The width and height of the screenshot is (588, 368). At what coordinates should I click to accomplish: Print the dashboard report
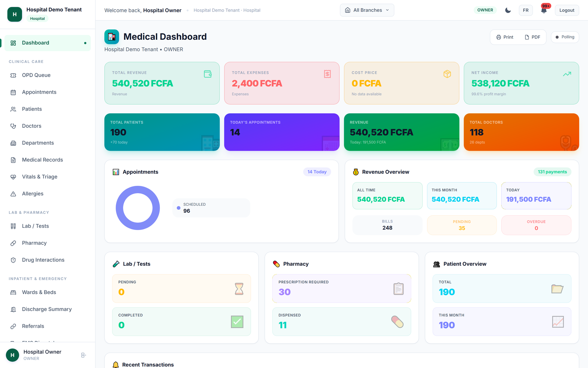(505, 37)
